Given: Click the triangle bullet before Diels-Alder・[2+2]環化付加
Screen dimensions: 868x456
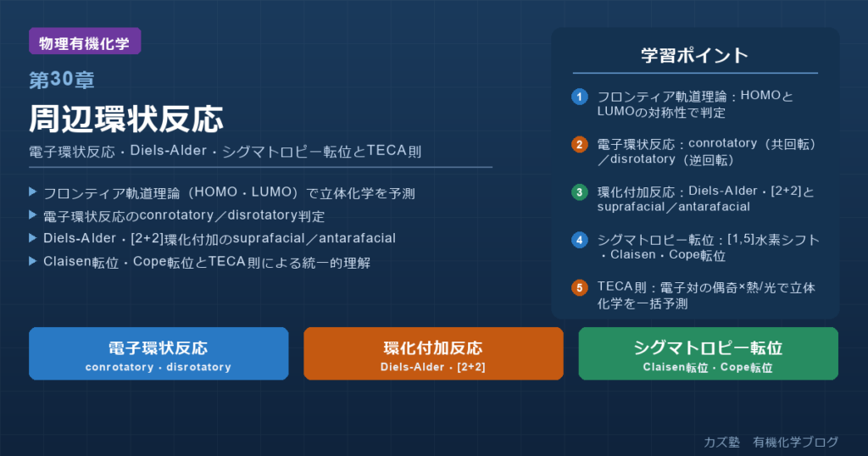Looking at the screenshot, I should tap(33, 238).
